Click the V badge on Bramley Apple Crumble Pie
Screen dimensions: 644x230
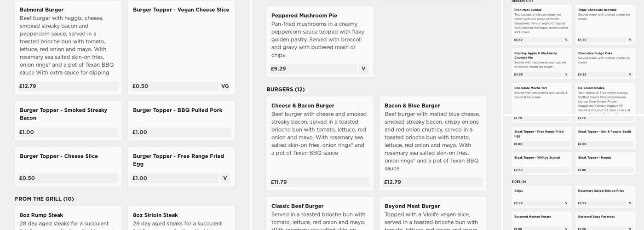[566, 75]
